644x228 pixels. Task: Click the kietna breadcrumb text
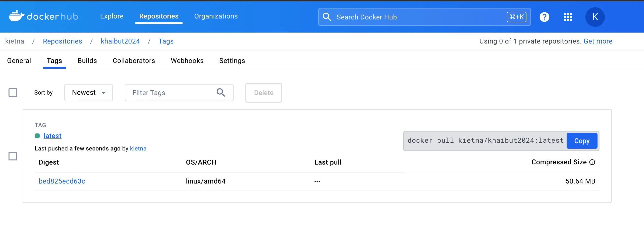pyautogui.click(x=15, y=41)
